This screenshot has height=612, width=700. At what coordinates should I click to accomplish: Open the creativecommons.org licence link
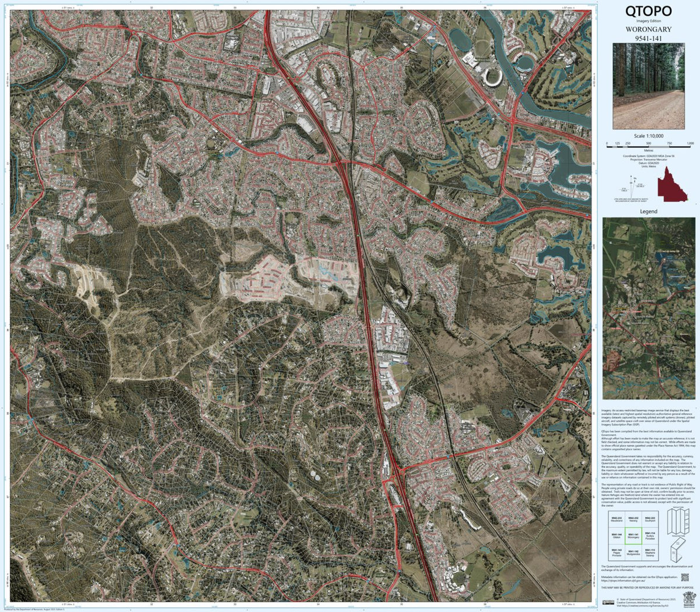[642, 606]
